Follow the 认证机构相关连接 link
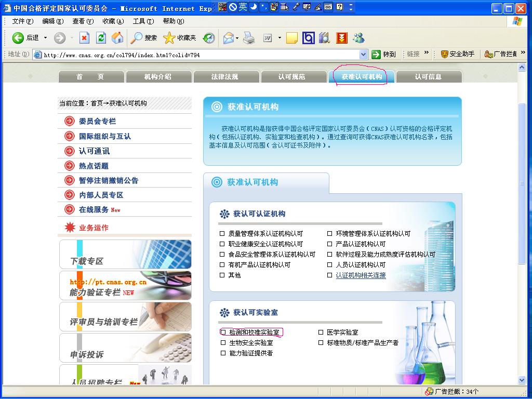This screenshot has height=399, width=532. 361,275
